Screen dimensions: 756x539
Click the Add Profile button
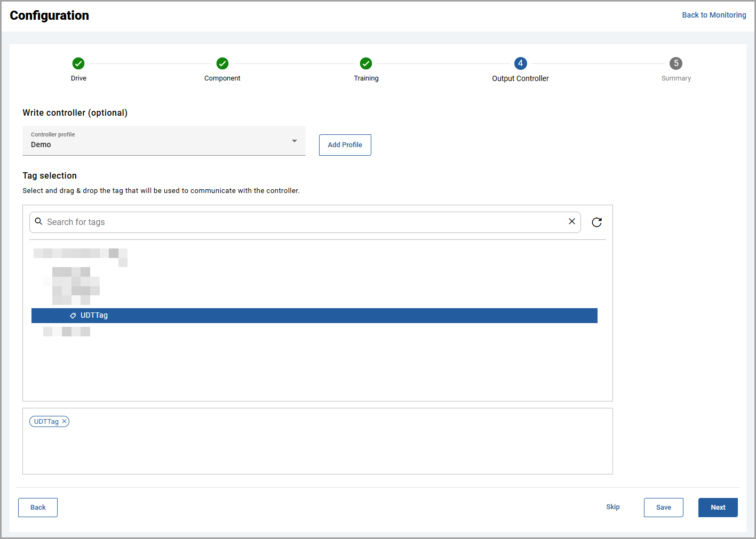(345, 145)
